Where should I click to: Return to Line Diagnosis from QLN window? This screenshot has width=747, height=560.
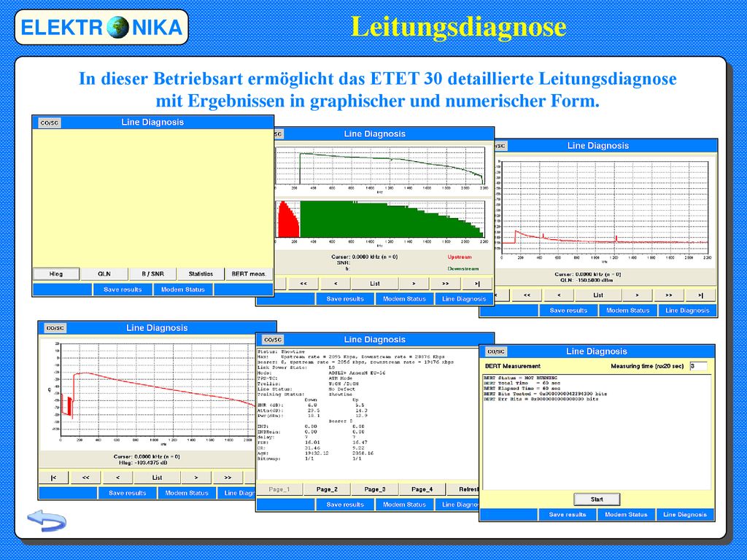tap(687, 311)
